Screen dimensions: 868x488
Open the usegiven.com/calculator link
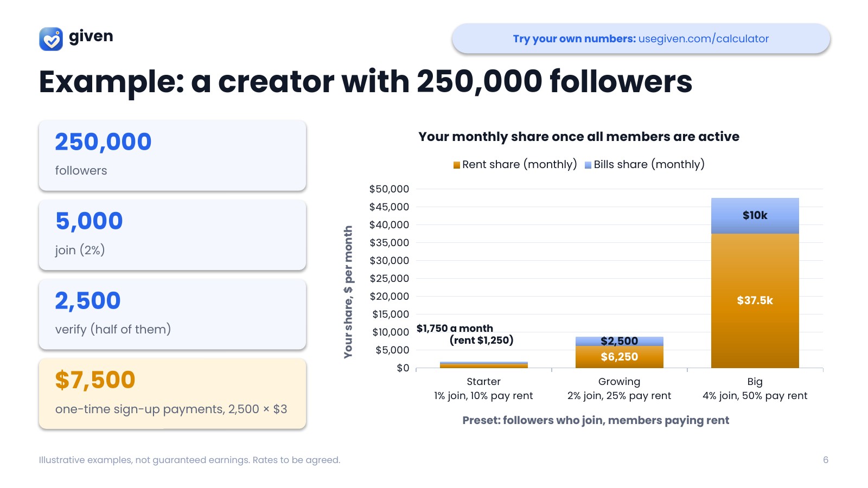point(704,38)
